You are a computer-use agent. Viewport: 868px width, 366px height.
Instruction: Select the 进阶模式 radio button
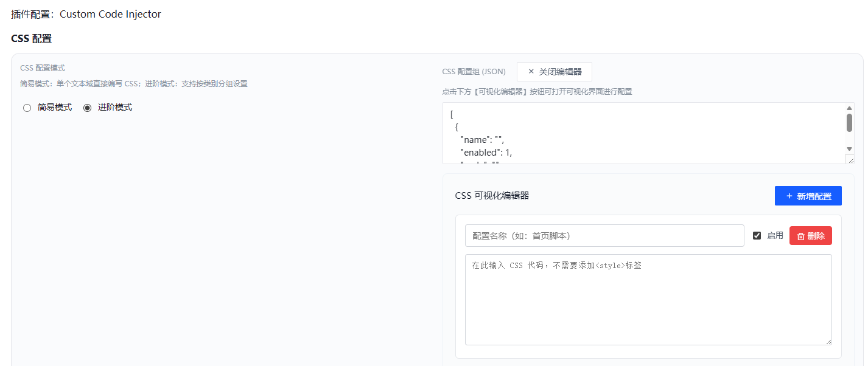point(87,108)
